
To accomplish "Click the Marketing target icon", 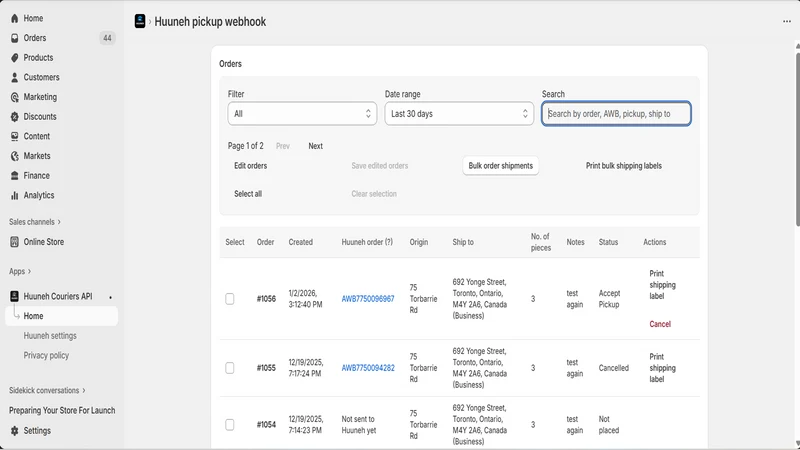I will tap(14, 97).
